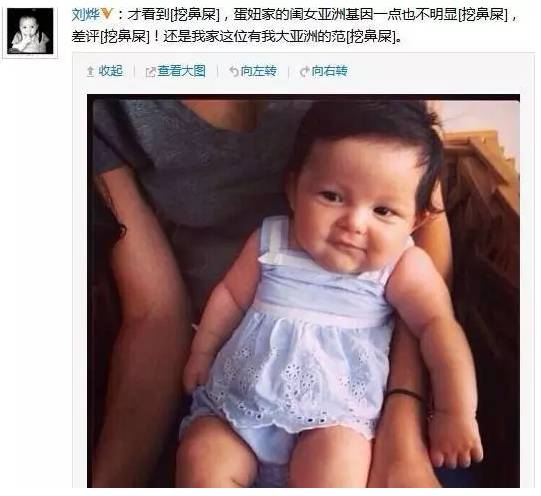Image resolution: width=541 pixels, height=496 pixels.
Task: Select 查看大图 to view the large image
Action: [x=181, y=71]
